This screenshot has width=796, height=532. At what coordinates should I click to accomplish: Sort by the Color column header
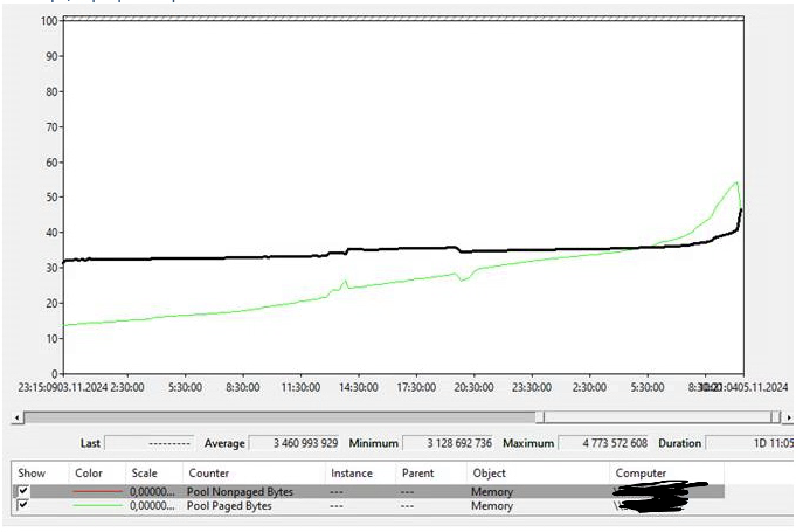tap(89, 473)
